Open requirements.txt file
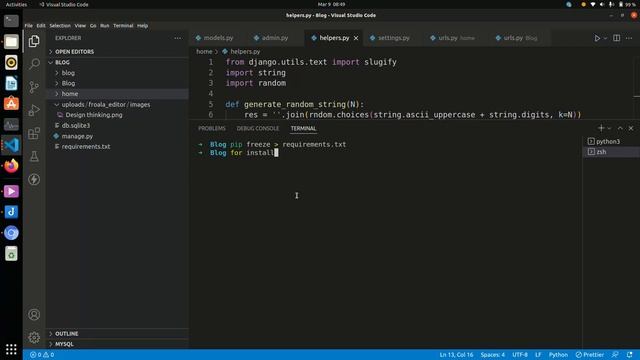 [118, 147]
